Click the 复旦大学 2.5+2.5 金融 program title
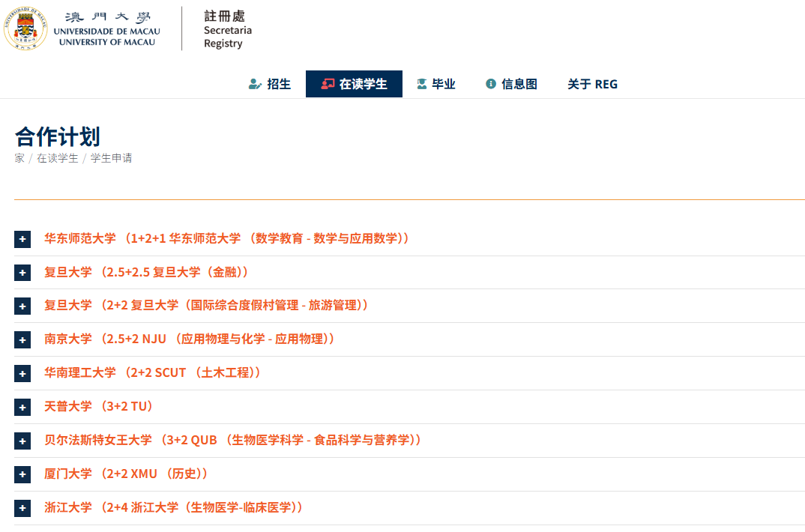Screen dimensions: 805x532 tap(146, 272)
